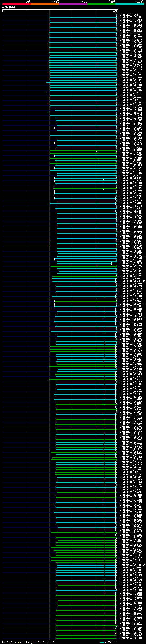
Task: Click green alignment bar of UniRef100_Q6K968
Action: coord(83,347)
